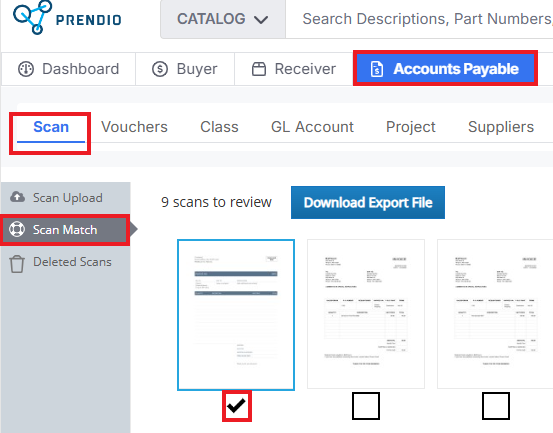Screen dimensions: 553x433
Task: Select the Dashboard gauge icon
Action: (26, 69)
